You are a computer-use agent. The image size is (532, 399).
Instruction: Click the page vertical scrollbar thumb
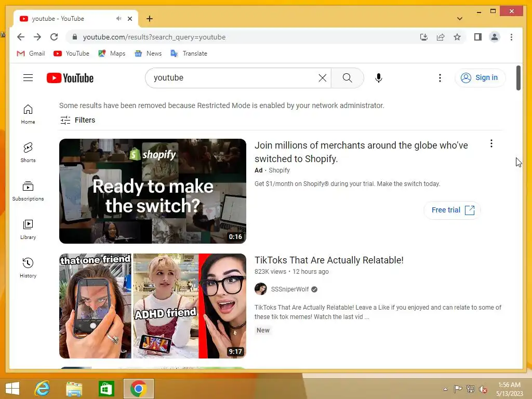[x=518, y=78]
